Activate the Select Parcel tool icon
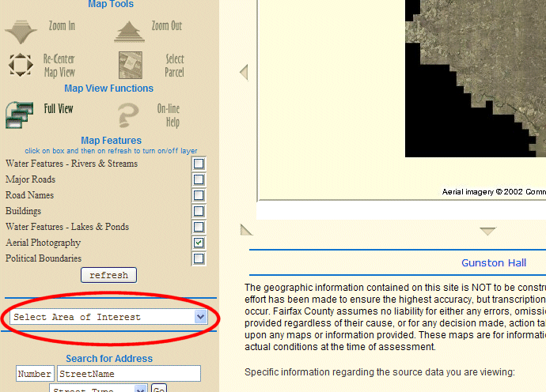 point(131,65)
